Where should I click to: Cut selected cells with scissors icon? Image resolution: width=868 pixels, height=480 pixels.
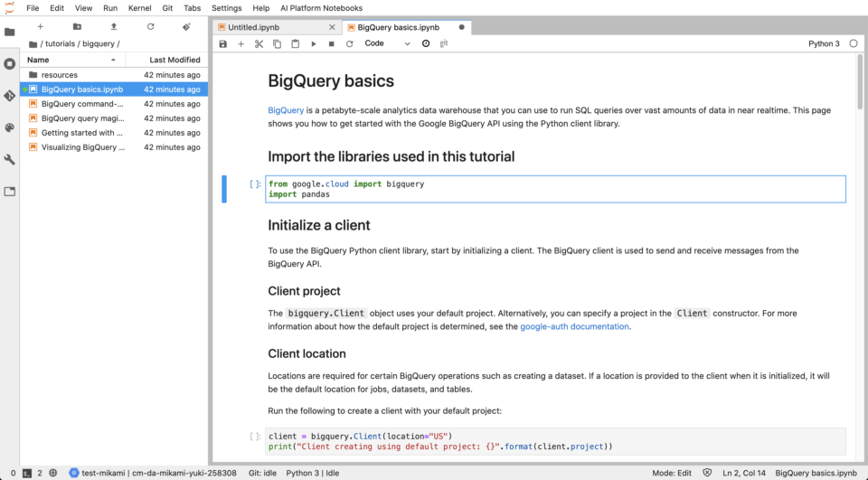259,43
